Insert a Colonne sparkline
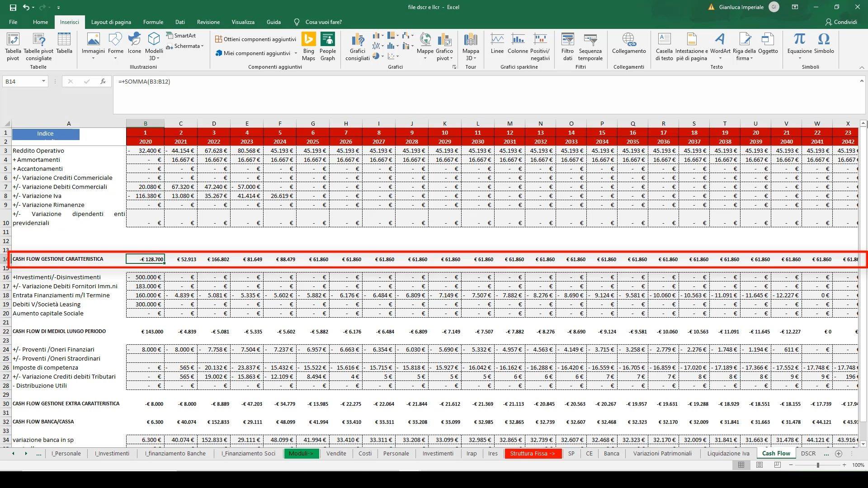This screenshot has height=488, width=868. pyautogui.click(x=518, y=44)
